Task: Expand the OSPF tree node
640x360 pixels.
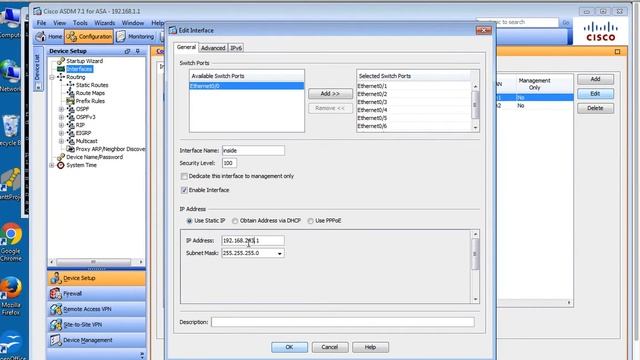Action: pos(61,109)
